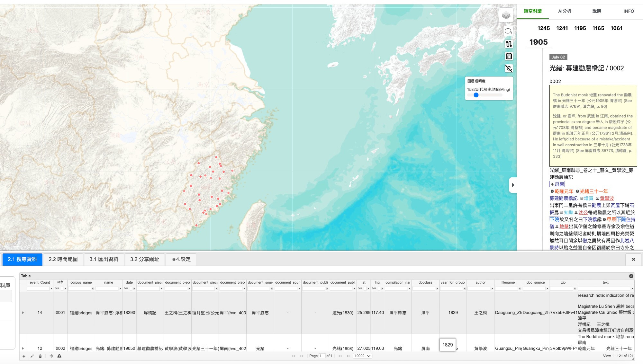Jump to year 1245 in timeline
This screenshot has height=364, width=643.
pos(544,28)
